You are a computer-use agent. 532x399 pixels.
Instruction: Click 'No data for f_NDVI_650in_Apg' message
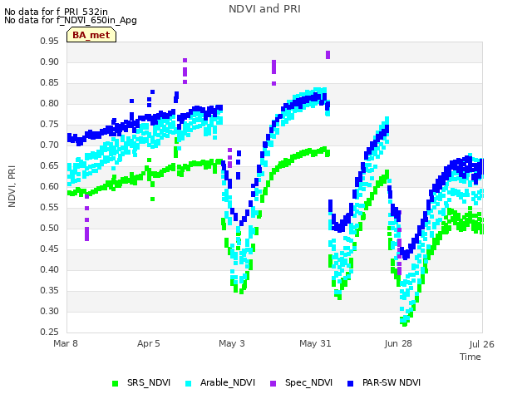(x=71, y=20)
